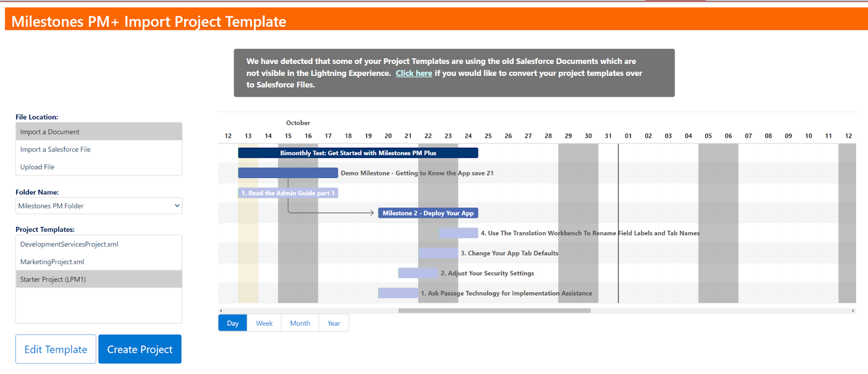Screen dimensions: 868x374
Task: Select DevelopmentServicesProject.xml template
Action: pyautogui.click(x=99, y=244)
